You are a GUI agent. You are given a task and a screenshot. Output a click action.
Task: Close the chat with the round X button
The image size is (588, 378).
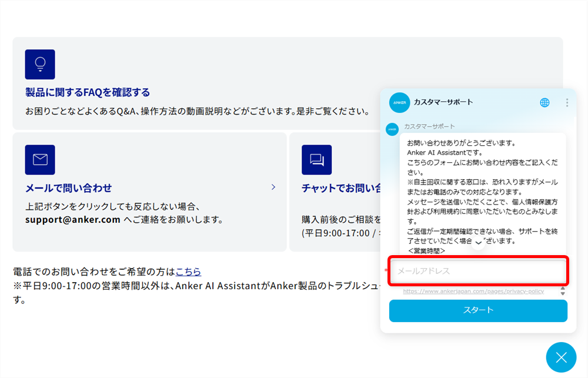[x=561, y=357]
